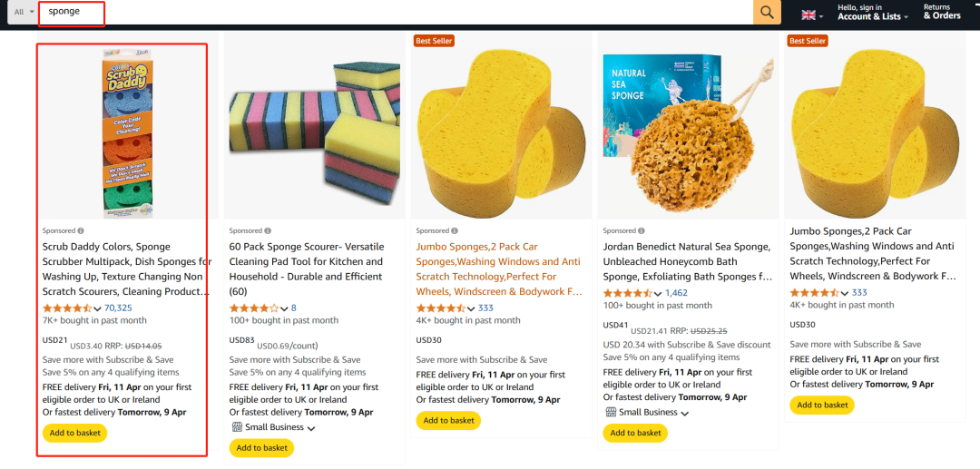Open the UK flag language selector

pos(811,15)
